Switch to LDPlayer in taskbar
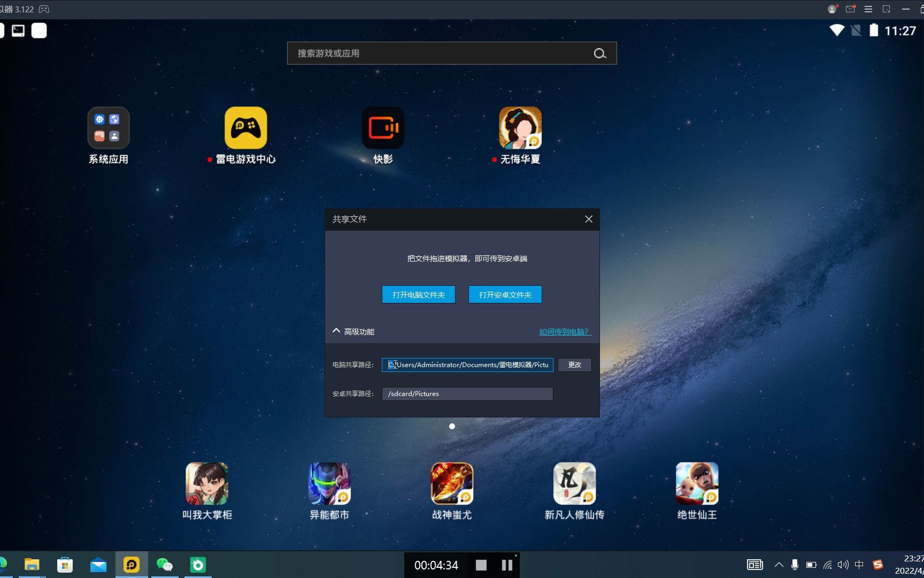Screen dimensions: 924x578 (x=132, y=565)
